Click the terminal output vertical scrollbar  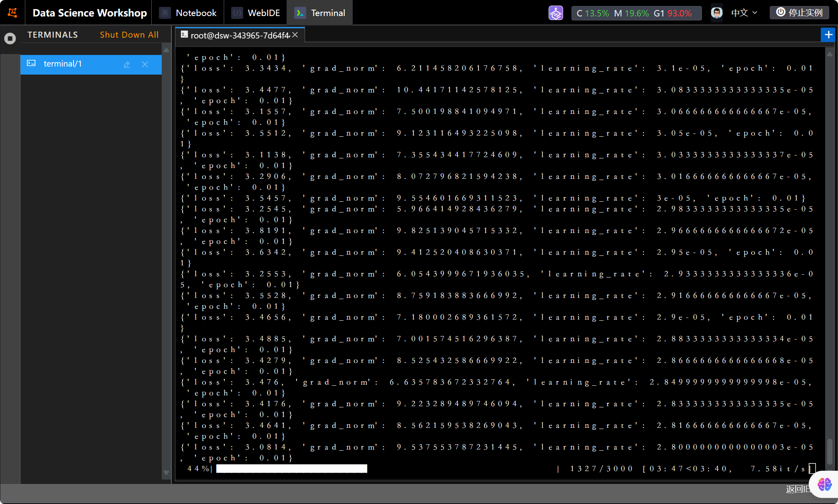pyautogui.click(x=830, y=451)
